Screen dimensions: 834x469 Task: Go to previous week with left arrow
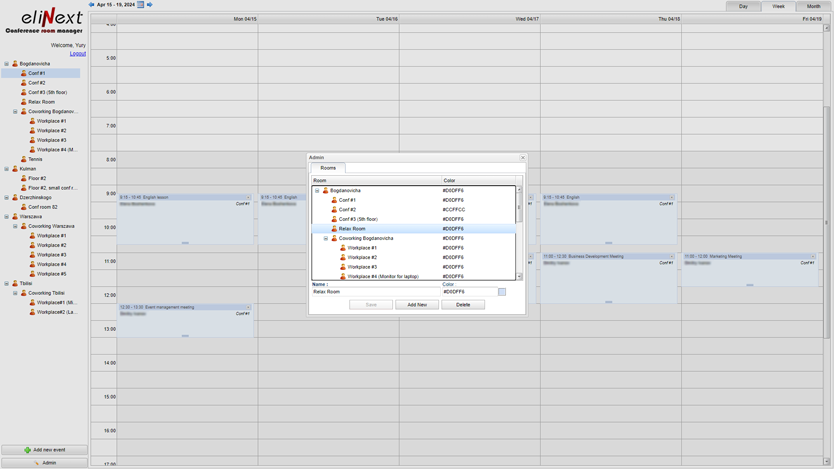(x=91, y=5)
